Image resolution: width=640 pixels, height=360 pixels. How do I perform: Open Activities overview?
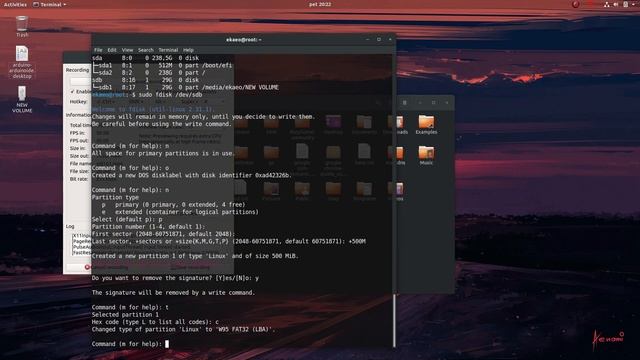coord(15,4)
